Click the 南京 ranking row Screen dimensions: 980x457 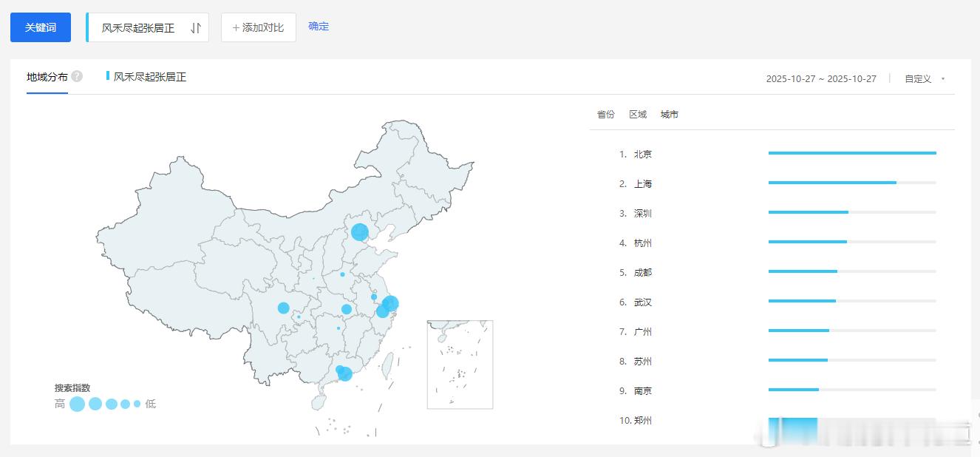coord(777,390)
